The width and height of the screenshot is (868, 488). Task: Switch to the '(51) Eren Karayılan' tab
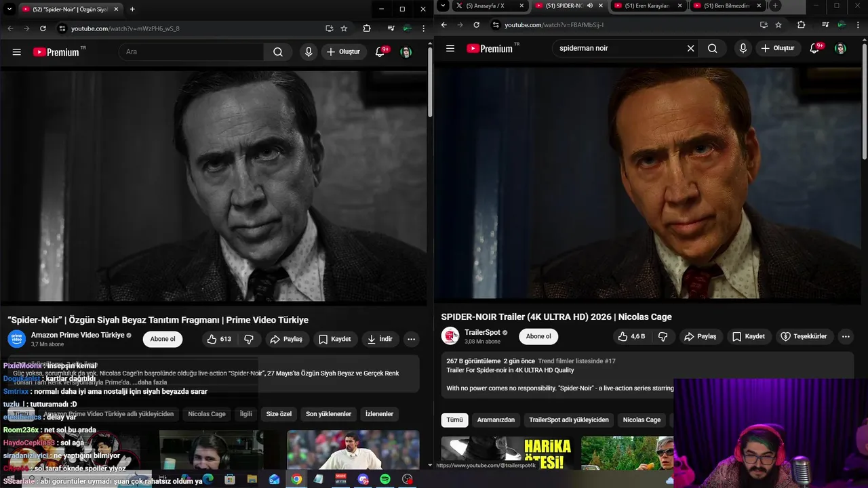tap(648, 5)
